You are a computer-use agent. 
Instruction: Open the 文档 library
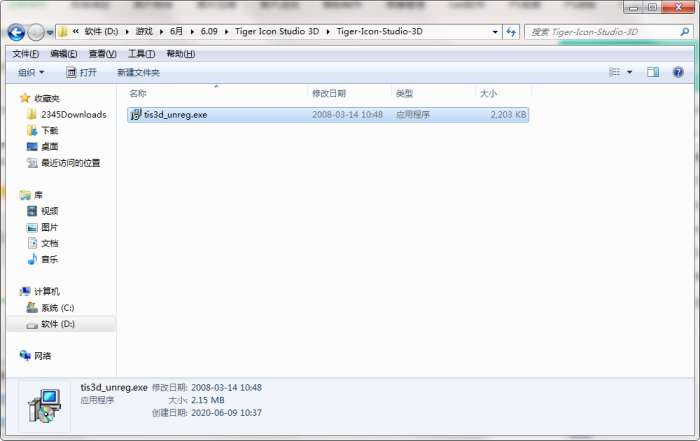50,243
